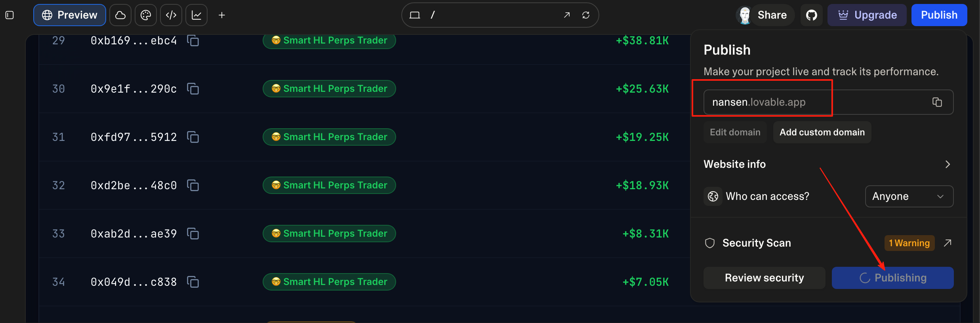Open the preview in a new tab
This screenshot has width=980, height=323.
click(x=567, y=15)
